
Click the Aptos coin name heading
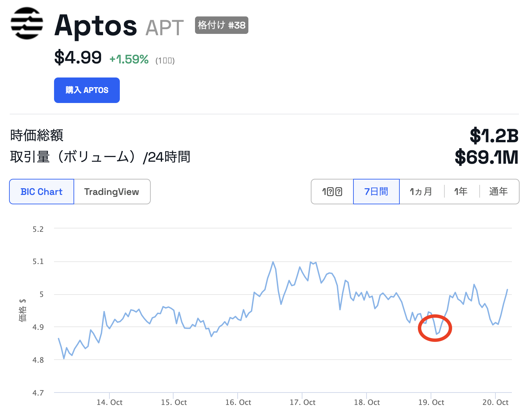point(96,26)
